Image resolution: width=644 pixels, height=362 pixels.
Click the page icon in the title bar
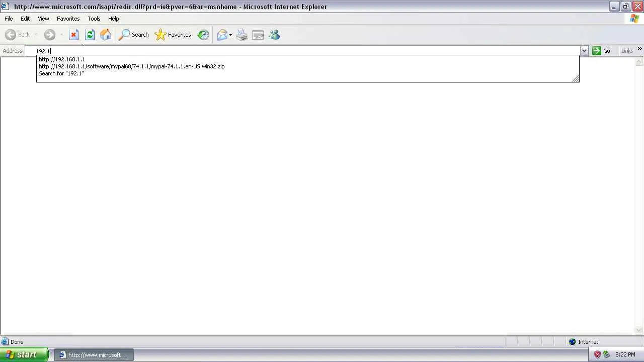point(5,7)
